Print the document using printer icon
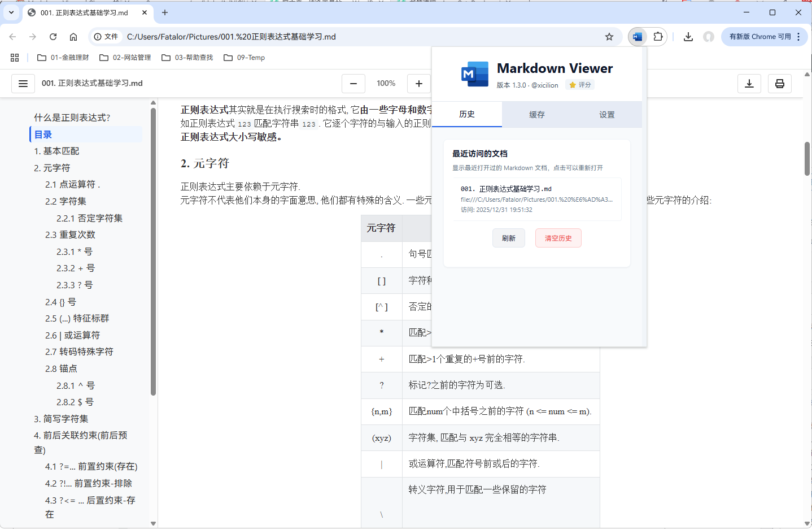Viewport: 812px width, 529px height. click(x=780, y=83)
